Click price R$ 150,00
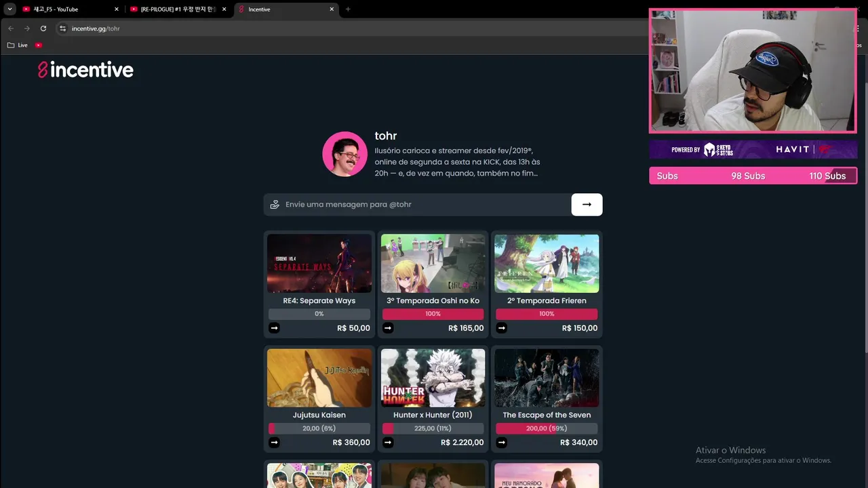868x488 pixels. coord(580,328)
